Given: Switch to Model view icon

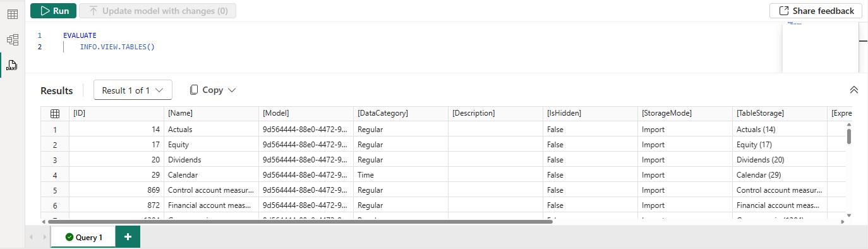Looking at the screenshot, I should click(12, 40).
